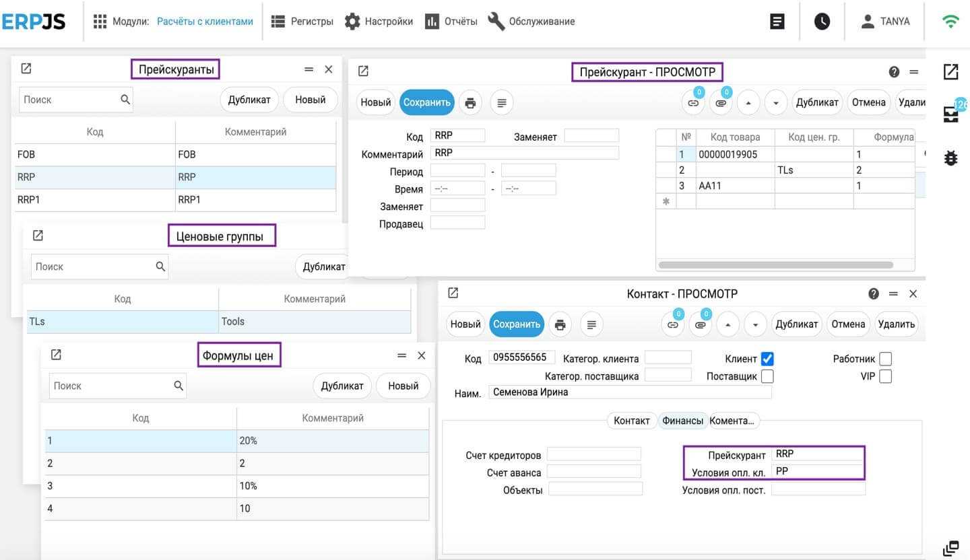The image size is (970, 560).
Task: Click Новый button in Прейскуранты list
Action: coord(310,100)
